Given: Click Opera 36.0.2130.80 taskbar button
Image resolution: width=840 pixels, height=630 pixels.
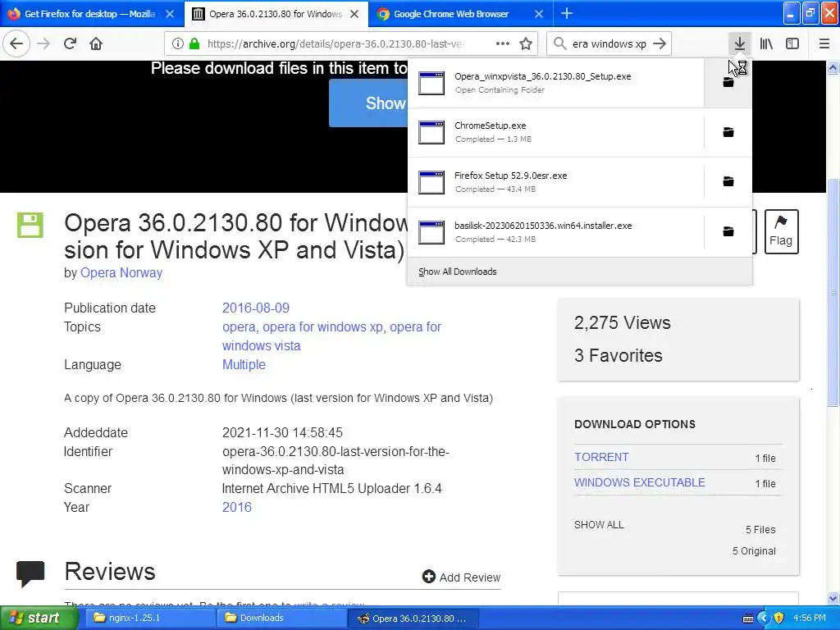Looking at the screenshot, I should click(x=413, y=618).
